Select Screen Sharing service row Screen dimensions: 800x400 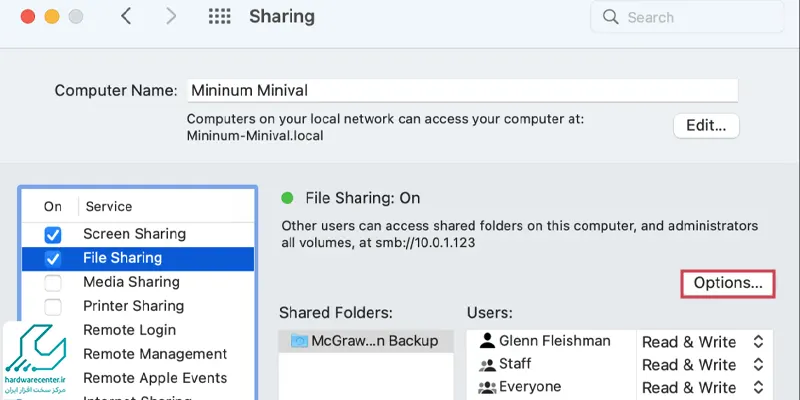138,234
